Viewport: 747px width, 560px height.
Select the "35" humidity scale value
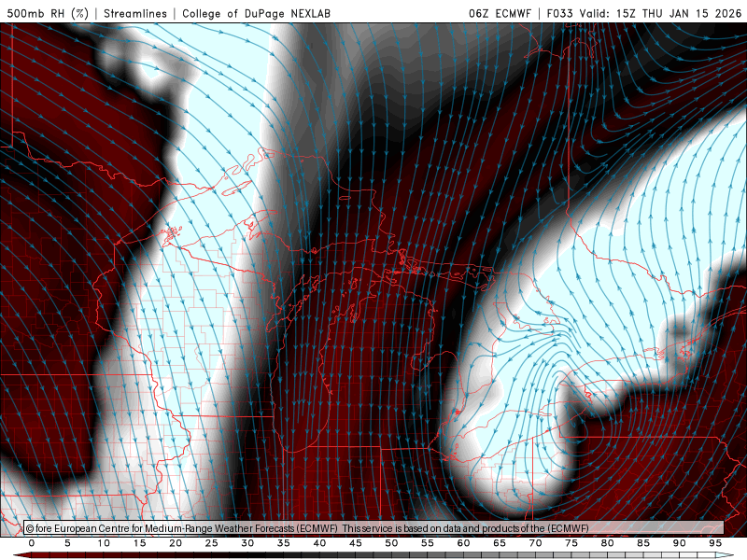pyautogui.click(x=284, y=543)
